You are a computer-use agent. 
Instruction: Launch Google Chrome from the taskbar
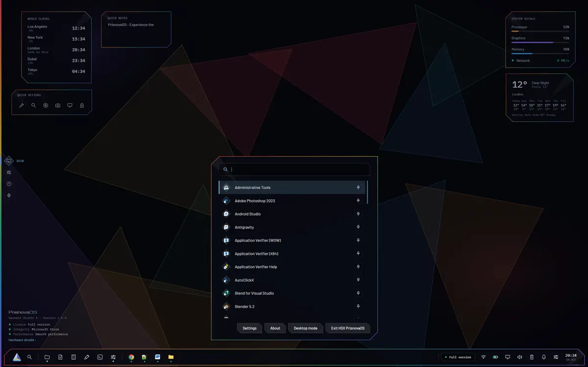pyautogui.click(x=131, y=357)
